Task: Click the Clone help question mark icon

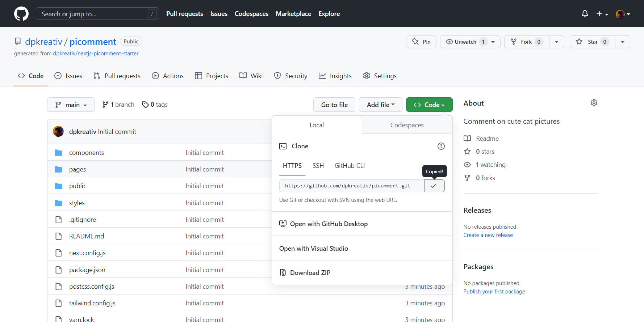Action: click(441, 146)
